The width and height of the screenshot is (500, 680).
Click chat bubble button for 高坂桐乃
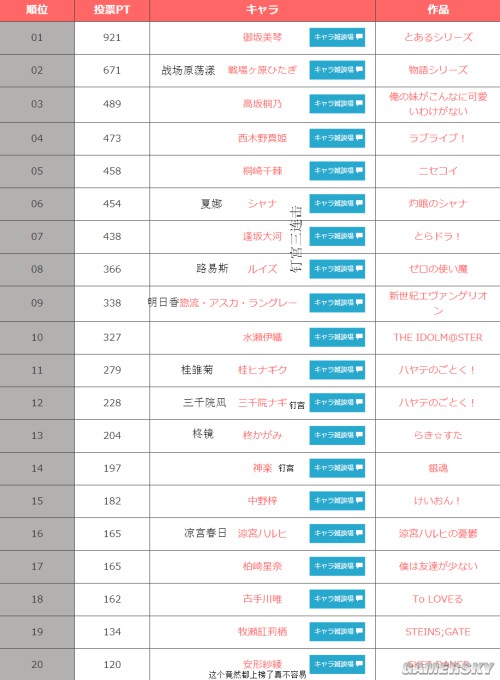click(x=337, y=104)
